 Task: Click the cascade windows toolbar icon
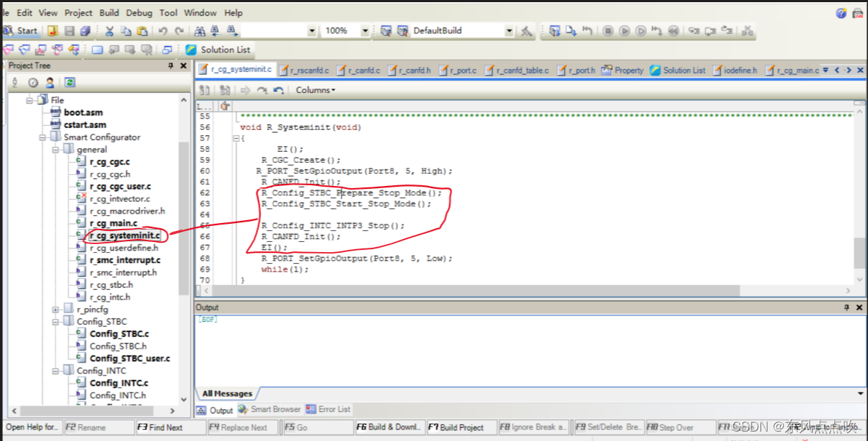coord(166,50)
